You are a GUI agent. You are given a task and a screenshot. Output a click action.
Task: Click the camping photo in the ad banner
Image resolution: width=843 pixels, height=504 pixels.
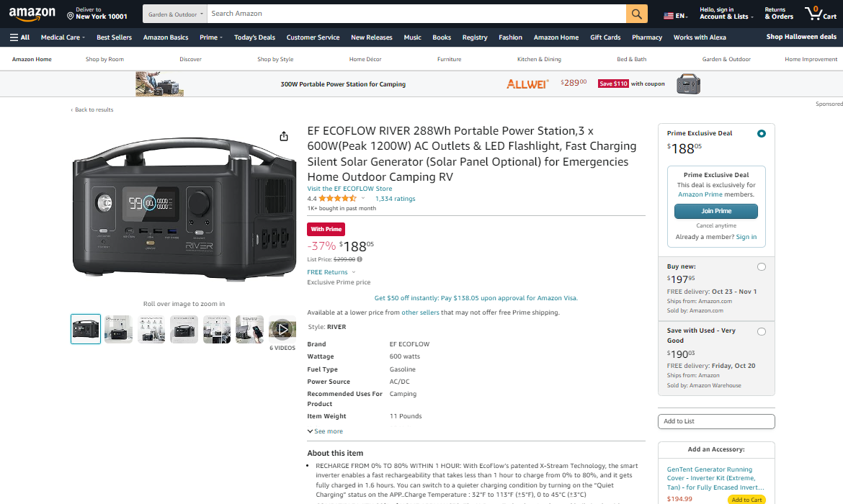coord(160,84)
